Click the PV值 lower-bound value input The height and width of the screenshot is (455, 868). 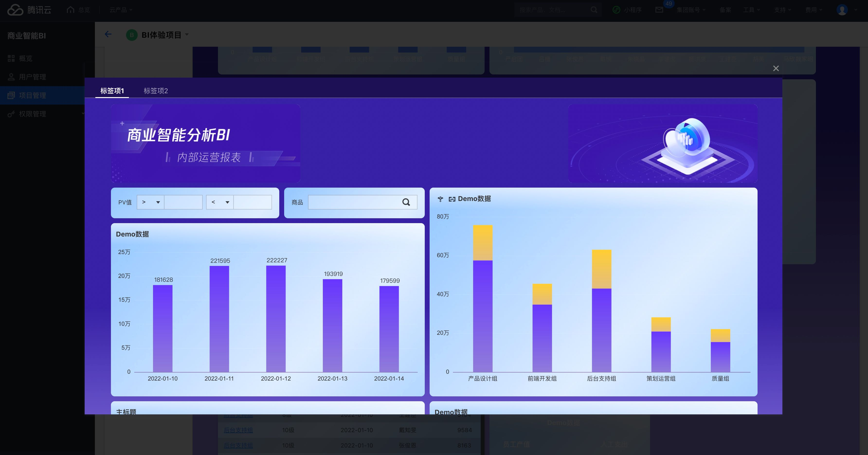pos(183,202)
